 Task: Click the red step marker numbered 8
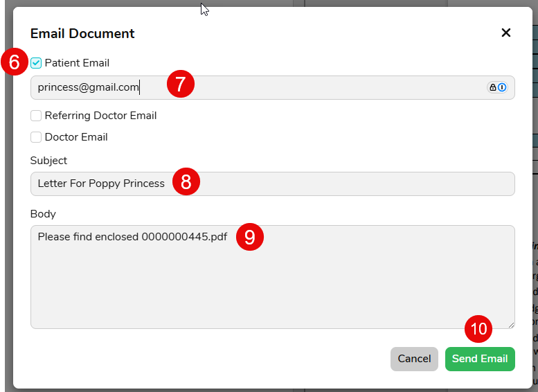186,183
